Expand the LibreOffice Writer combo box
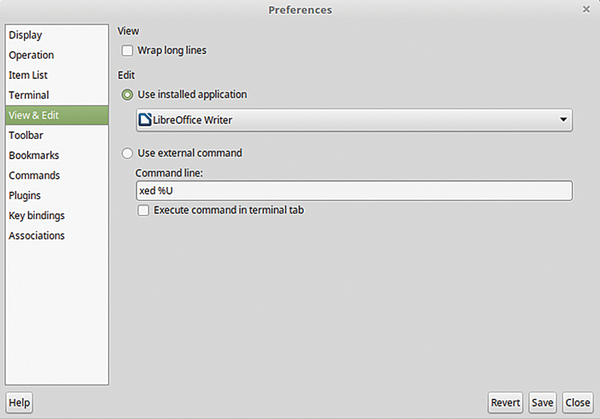Screen dimensions: 600x419 (354, 120)
